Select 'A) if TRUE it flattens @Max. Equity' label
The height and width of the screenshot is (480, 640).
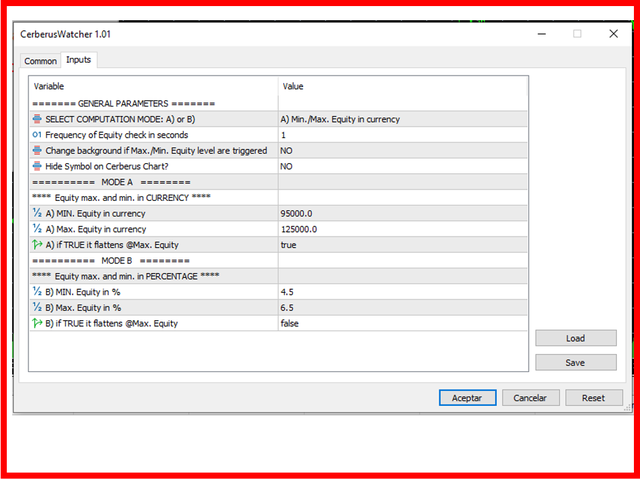tap(112, 245)
